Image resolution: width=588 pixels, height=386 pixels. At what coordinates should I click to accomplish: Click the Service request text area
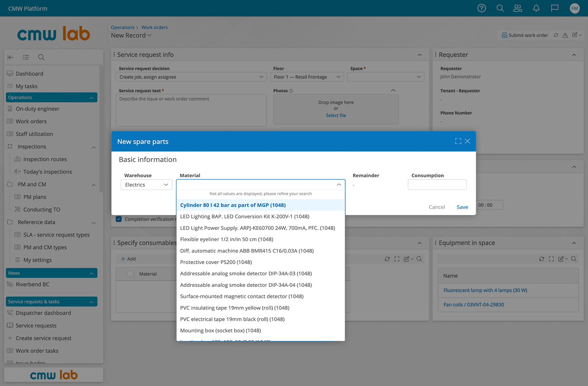point(191,110)
